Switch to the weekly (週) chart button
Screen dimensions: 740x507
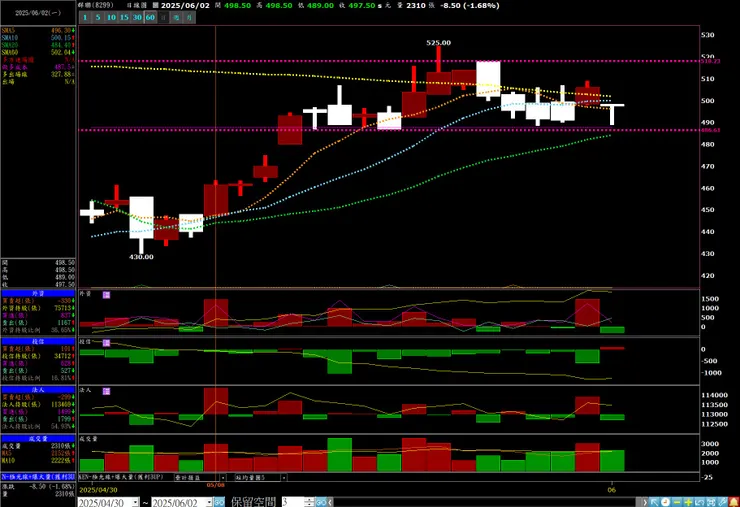(176, 17)
